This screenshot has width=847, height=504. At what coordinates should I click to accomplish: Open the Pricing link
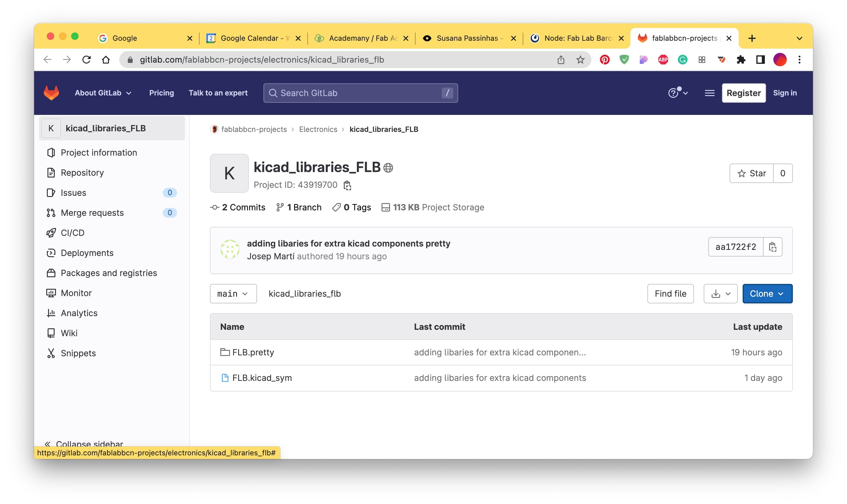[162, 93]
